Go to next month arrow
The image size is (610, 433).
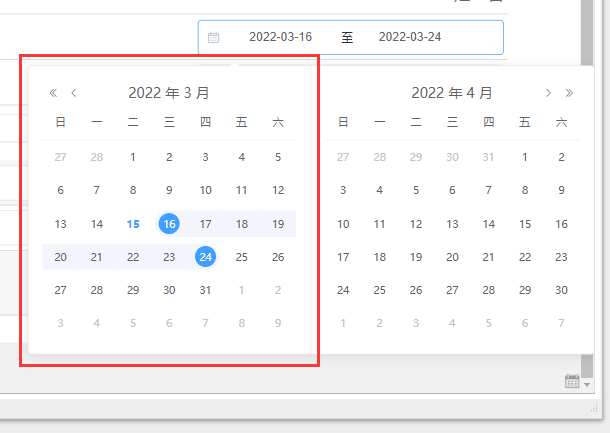pos(548,93)
